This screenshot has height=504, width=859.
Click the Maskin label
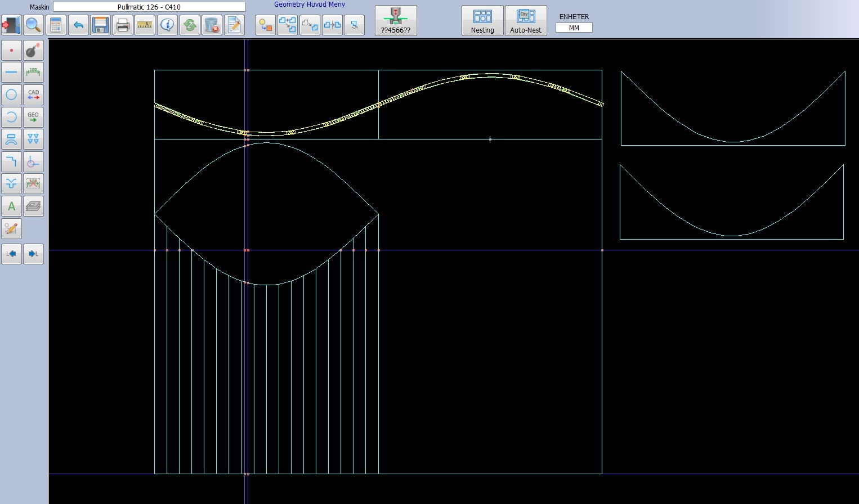point(39,7)
